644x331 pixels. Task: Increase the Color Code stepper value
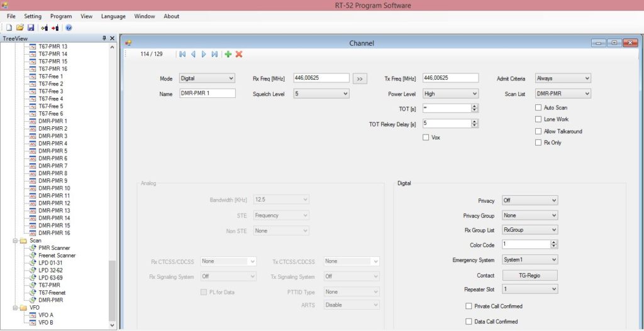coord(554,242)
